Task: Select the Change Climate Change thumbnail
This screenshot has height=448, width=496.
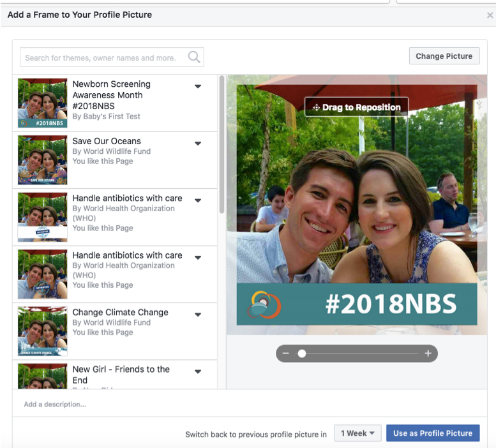Action: pyautogui.click(x=42, y=331)
